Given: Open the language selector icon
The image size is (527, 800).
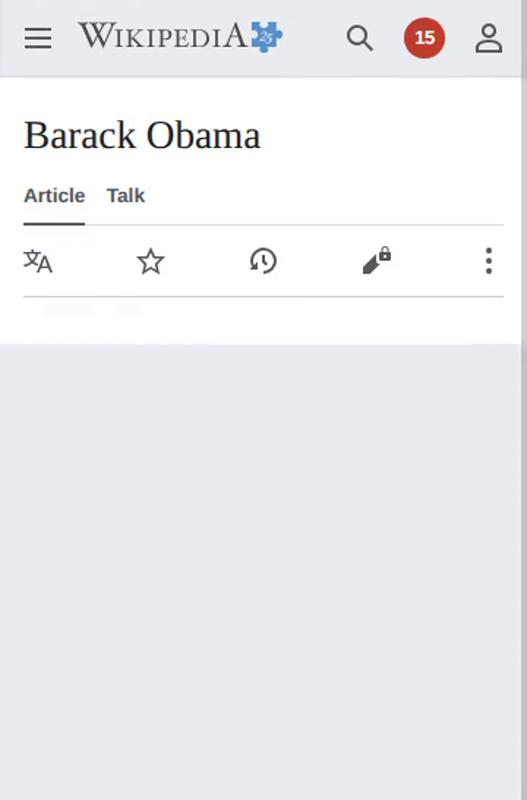Looking at the screenshot, I should pyautogui.click(x=38, y=261).
